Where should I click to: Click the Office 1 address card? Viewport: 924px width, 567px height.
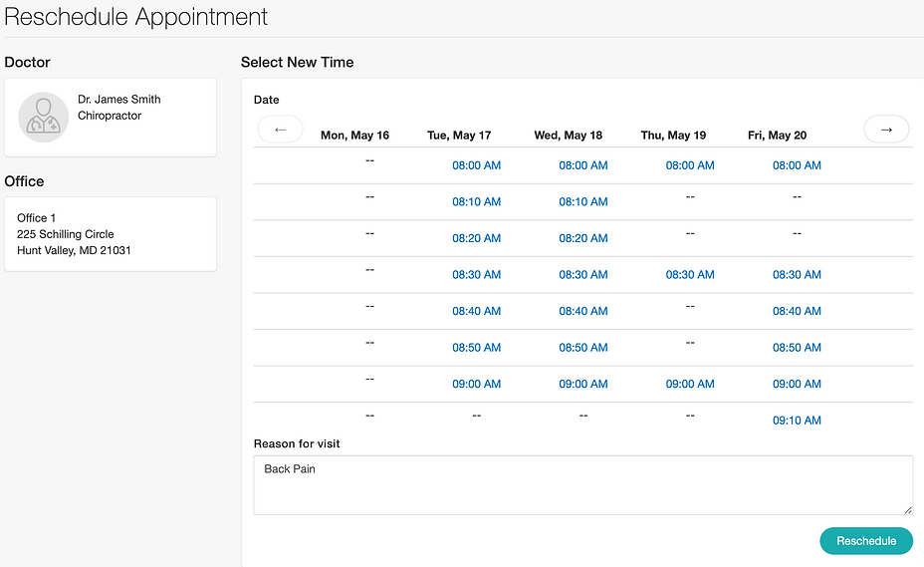[x=110, y=234]
